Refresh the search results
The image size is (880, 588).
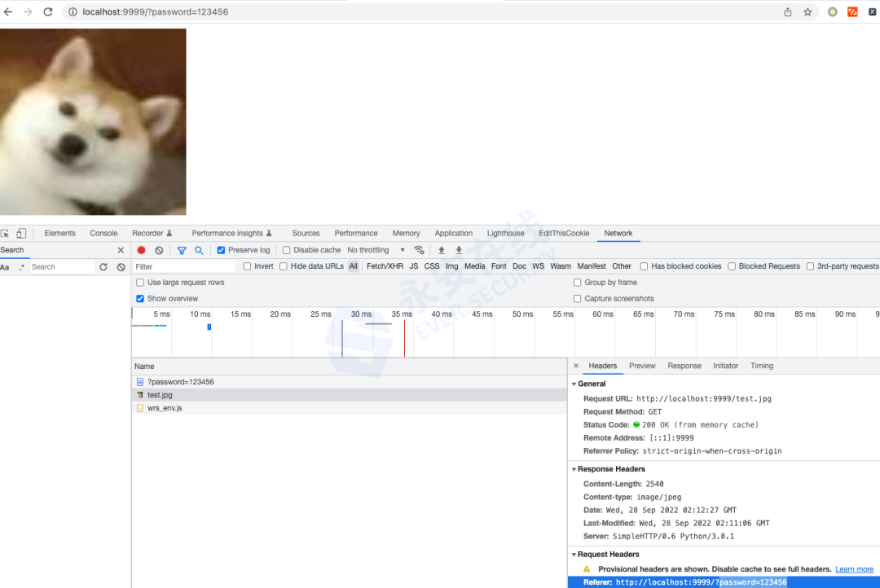[x=103, y=267]
